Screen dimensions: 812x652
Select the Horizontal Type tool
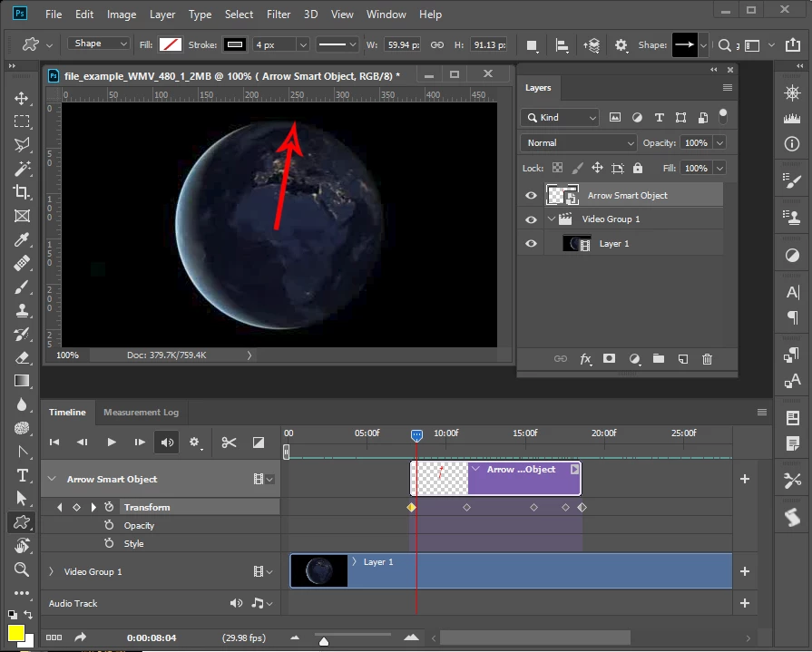tap(22, 475)
